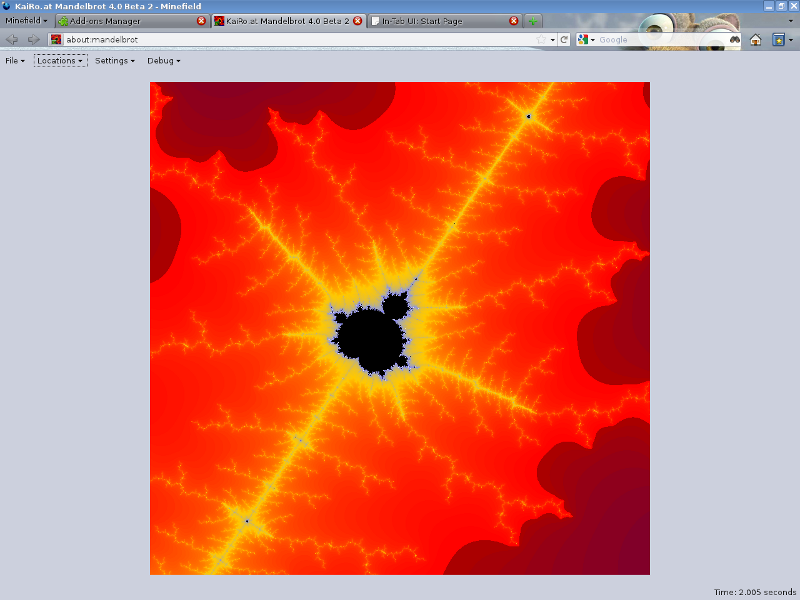Open the Settings dropdown menu
Screen dimensions: 800x600
pyautogui.click(x=112, y=61)
